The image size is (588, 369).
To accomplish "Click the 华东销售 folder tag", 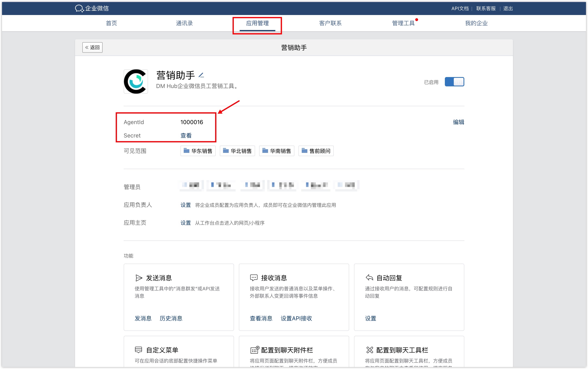I will [x=198, y=151].
